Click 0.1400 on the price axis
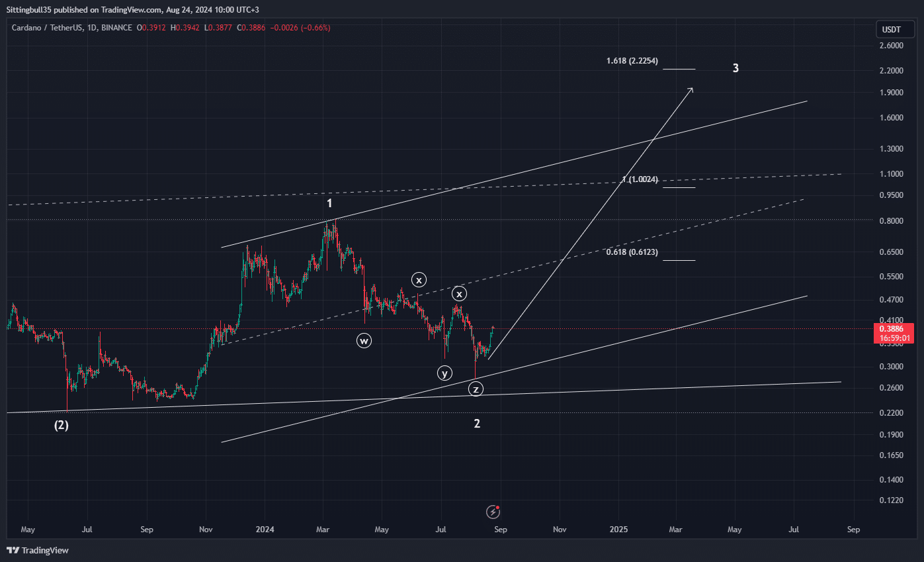This screenshot has height=562, width=924. point(893,480)
